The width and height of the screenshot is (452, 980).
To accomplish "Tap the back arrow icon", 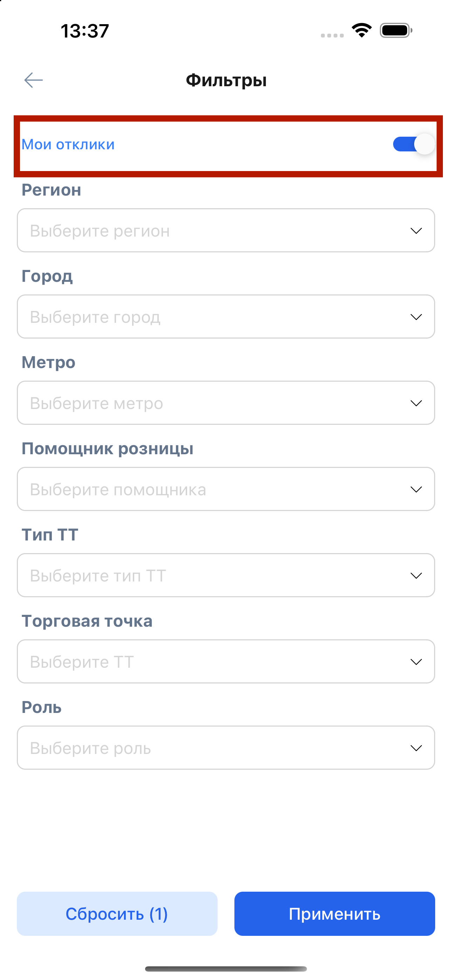I will click(x=34, y=80).
